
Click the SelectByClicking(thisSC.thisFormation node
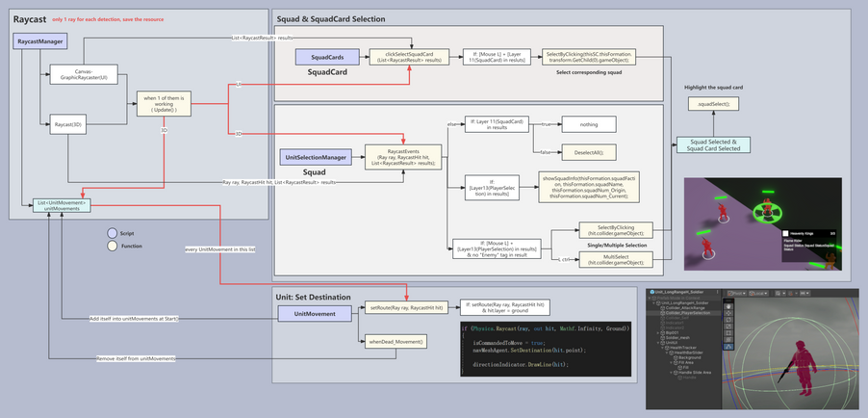tap(589, 57)
